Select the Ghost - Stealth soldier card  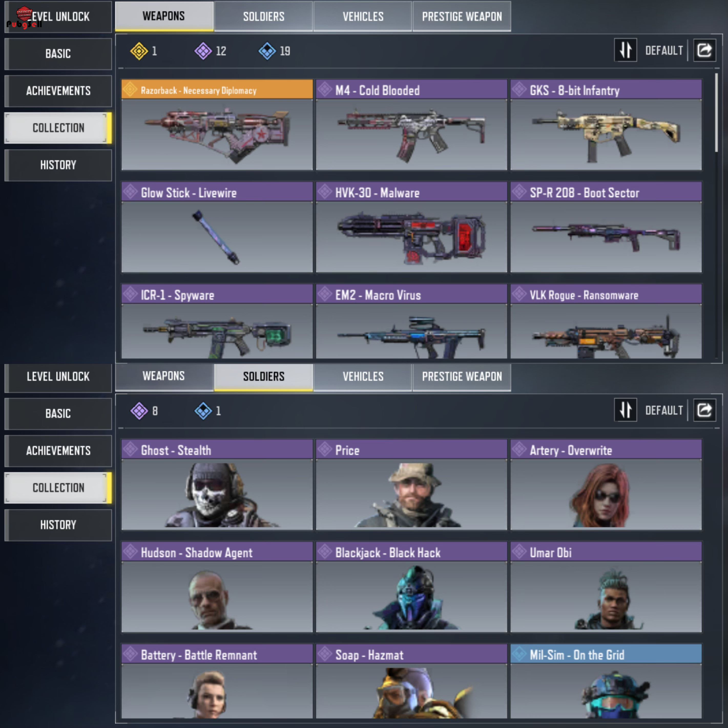coord(217,485)
